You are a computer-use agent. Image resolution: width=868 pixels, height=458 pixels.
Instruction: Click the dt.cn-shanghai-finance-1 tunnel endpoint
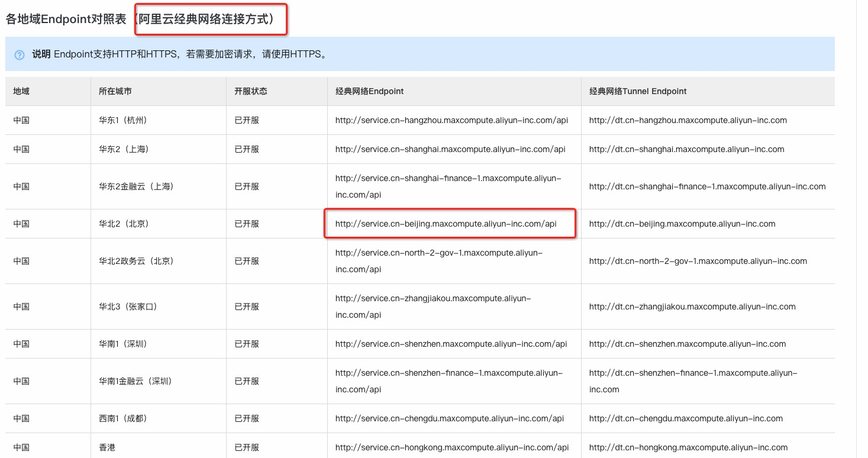coord(708,186)
